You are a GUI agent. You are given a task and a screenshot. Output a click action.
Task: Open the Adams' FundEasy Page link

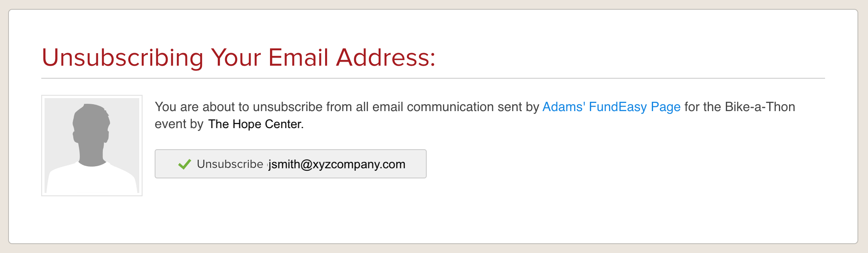point(611,107)
